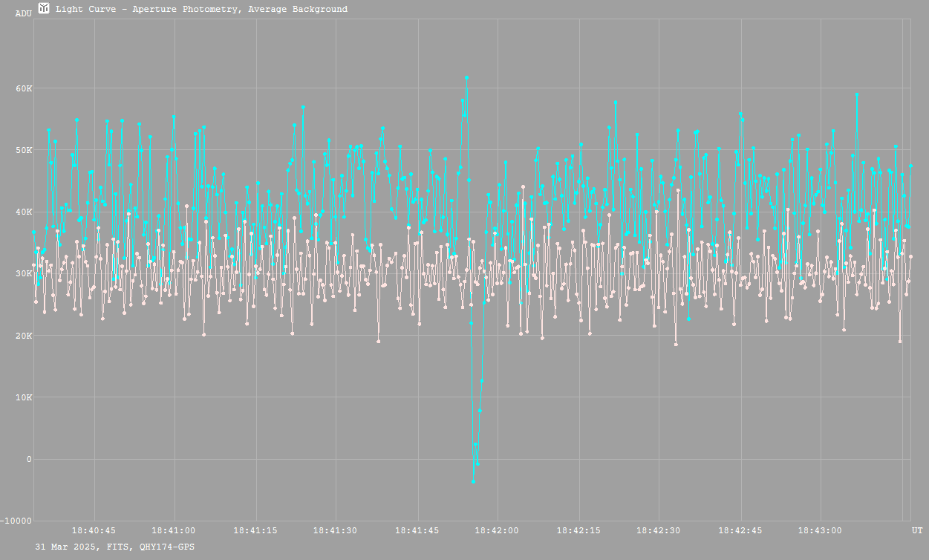Click the 60K y-axis label
The height and width of the screenshot is (560, 929).
point(24,88)
